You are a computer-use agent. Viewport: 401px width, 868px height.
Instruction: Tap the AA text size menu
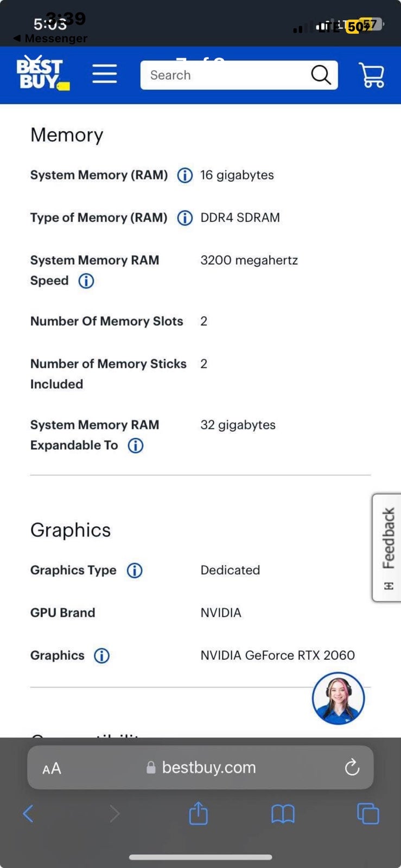click(x=52, y=769)
